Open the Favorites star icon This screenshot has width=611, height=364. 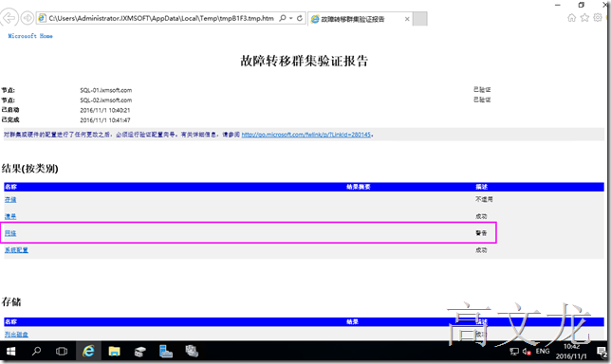(x=584, y=17)
